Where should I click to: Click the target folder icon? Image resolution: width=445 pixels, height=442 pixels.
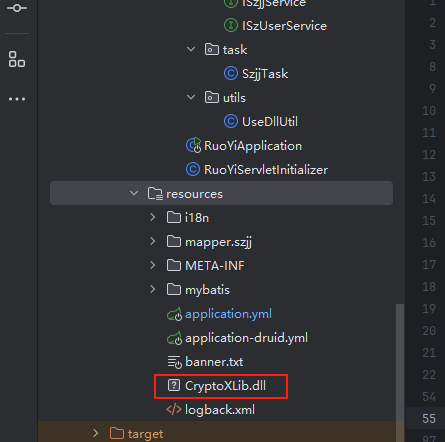point(117,433)
